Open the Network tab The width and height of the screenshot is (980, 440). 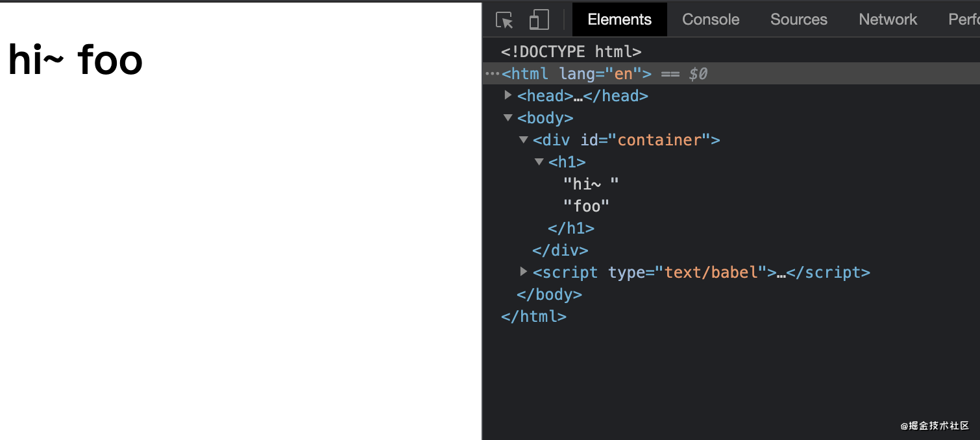(x=887, y=19)
